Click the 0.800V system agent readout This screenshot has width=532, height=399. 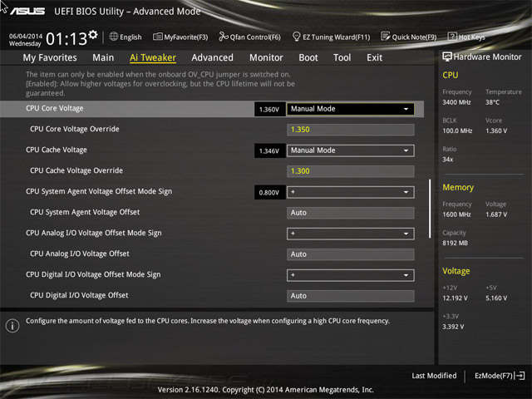pyautogui.click(x=269, y=192)
